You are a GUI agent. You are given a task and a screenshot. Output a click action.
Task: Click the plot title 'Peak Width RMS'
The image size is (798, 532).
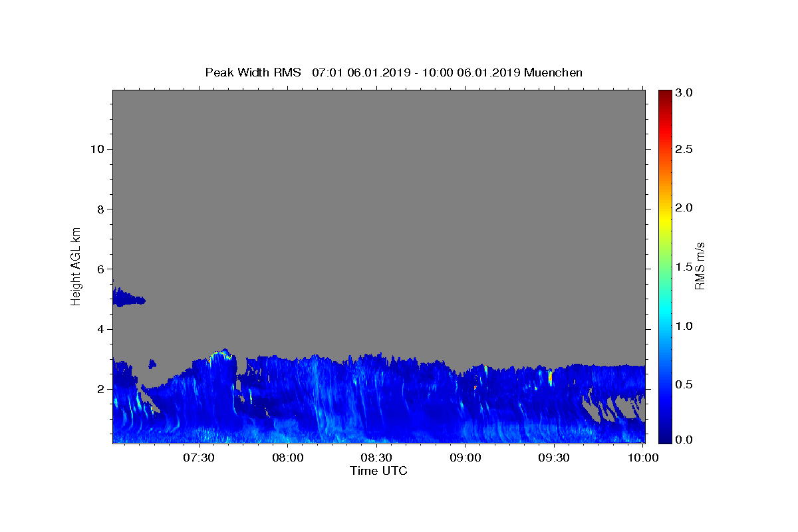click(253, 72)
